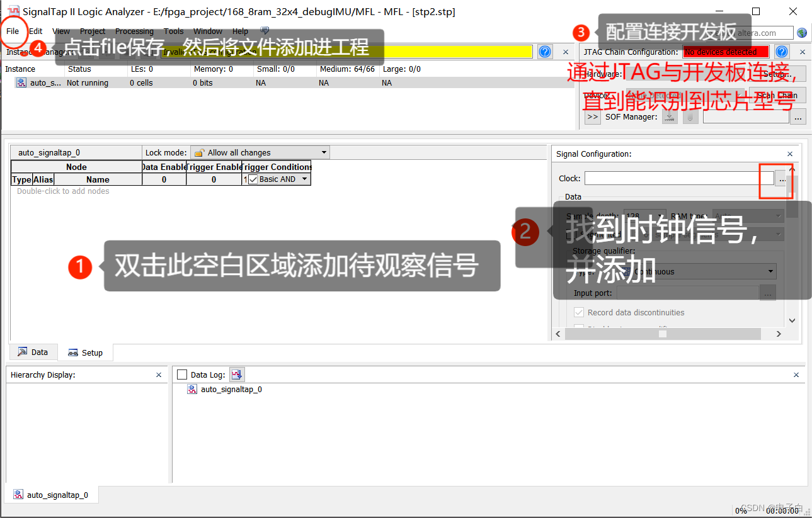
Task: Click the chat bubble icon in menu bar
Action: click(265, 31)
